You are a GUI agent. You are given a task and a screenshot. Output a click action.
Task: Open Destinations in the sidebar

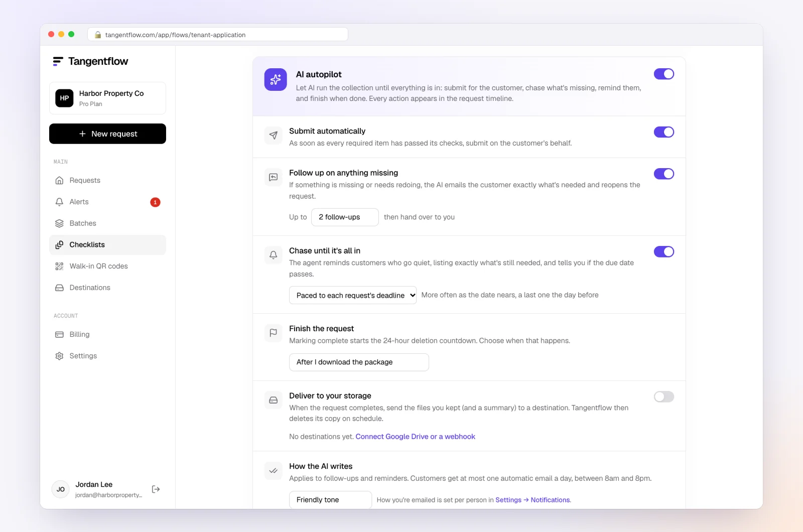coord(107,288)
